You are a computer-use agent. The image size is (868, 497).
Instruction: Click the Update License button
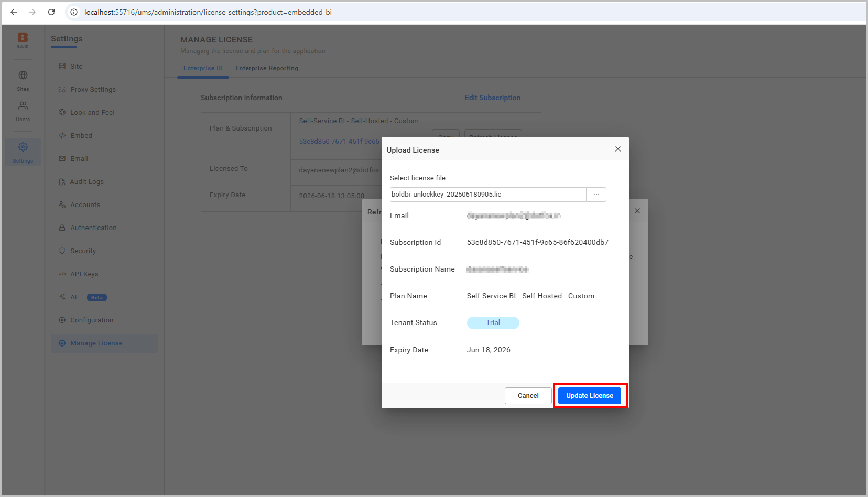pos(590,395)
